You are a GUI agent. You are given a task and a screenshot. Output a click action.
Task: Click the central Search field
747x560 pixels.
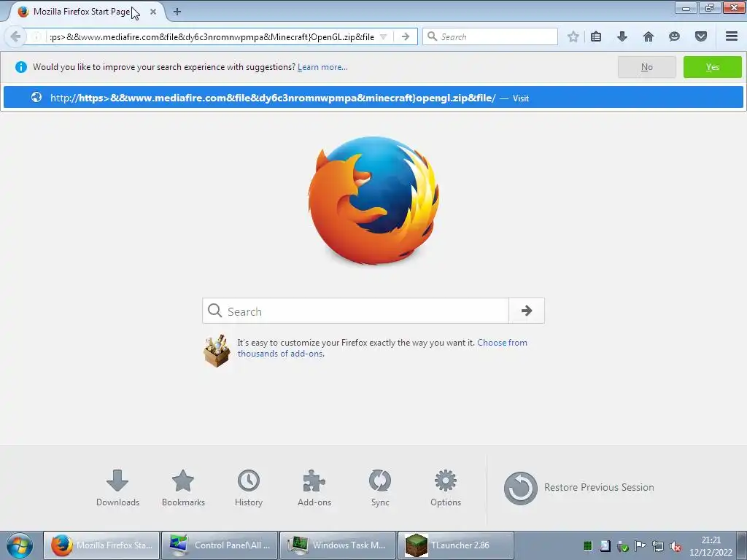click(355, 311)
